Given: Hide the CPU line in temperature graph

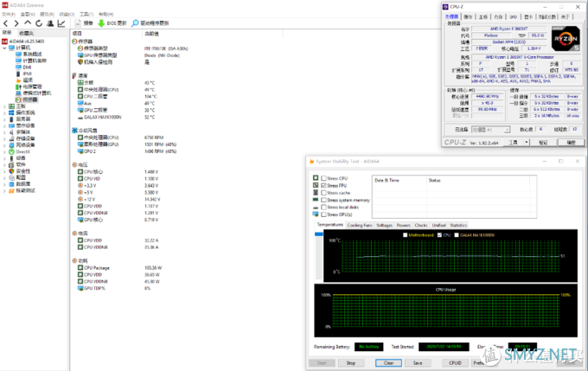Looking at the screenshot, I should pyautogui.click(x=439, y=235).
